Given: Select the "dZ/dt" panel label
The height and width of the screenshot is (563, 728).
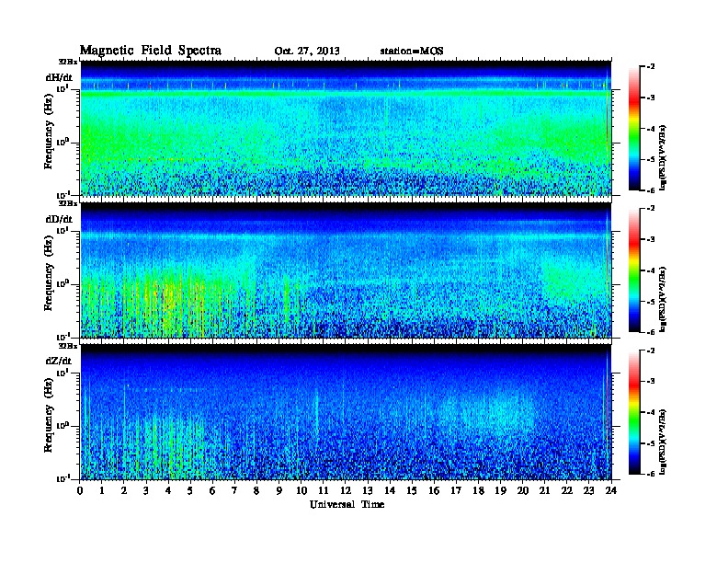Looking at the screenshot, I should [x=59, y=361].
